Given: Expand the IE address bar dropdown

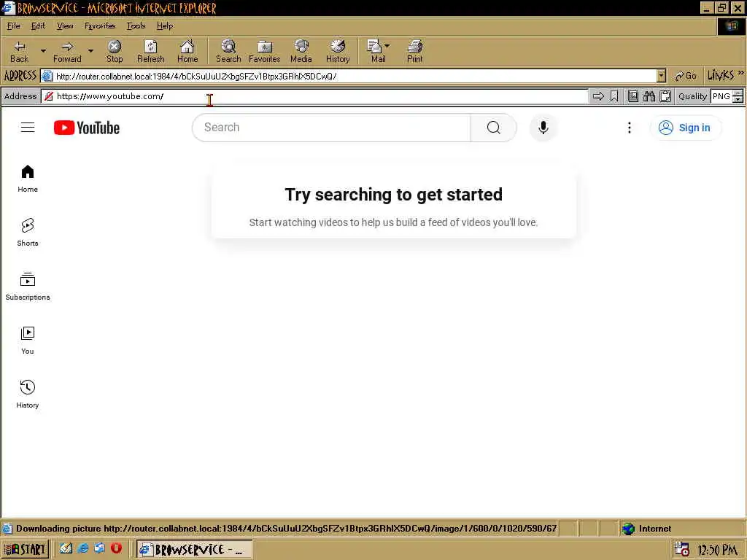Looking at the screenshot, I should coord(661,76).
